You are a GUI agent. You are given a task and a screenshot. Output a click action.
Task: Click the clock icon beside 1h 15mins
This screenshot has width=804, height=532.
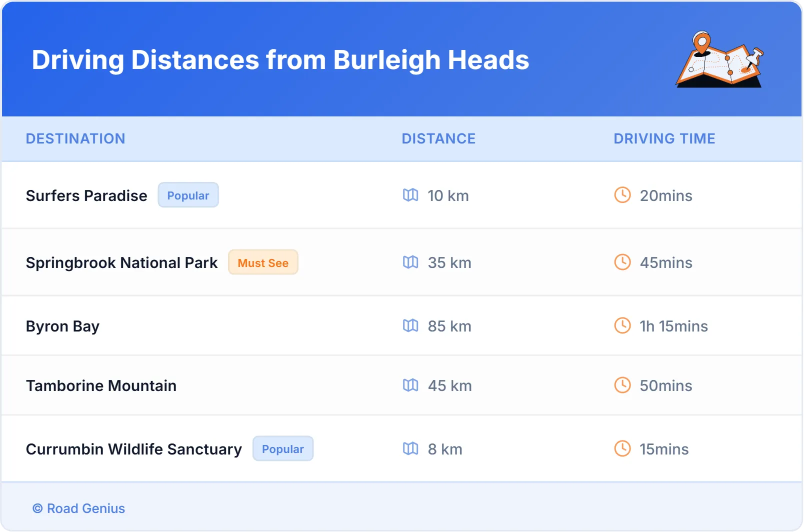pos(622,325)
